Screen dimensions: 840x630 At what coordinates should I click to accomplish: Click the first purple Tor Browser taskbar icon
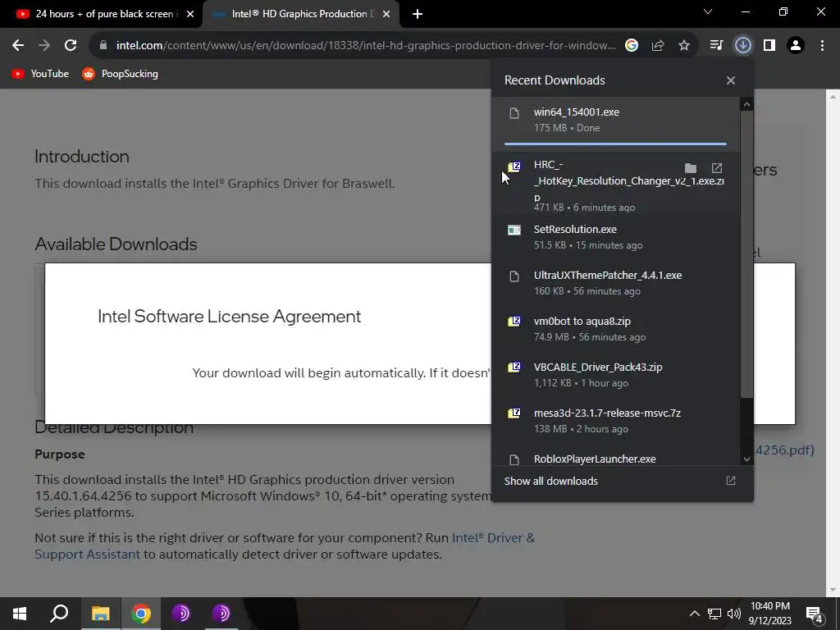coord(181,614)
